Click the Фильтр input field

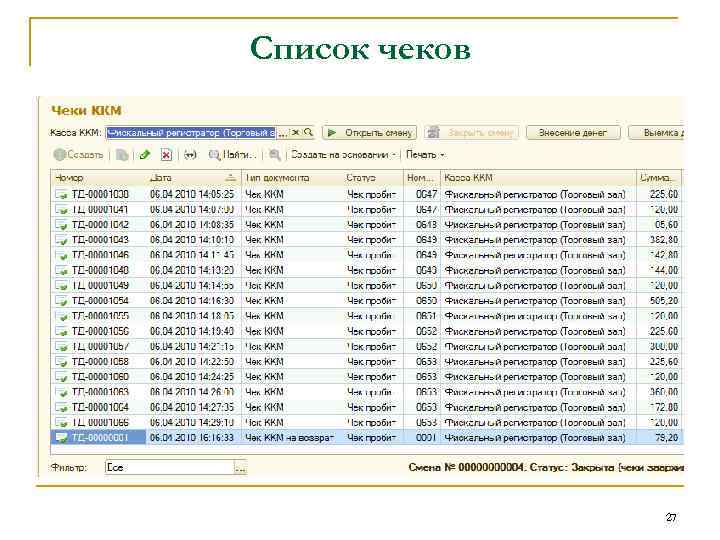[169, 467]
